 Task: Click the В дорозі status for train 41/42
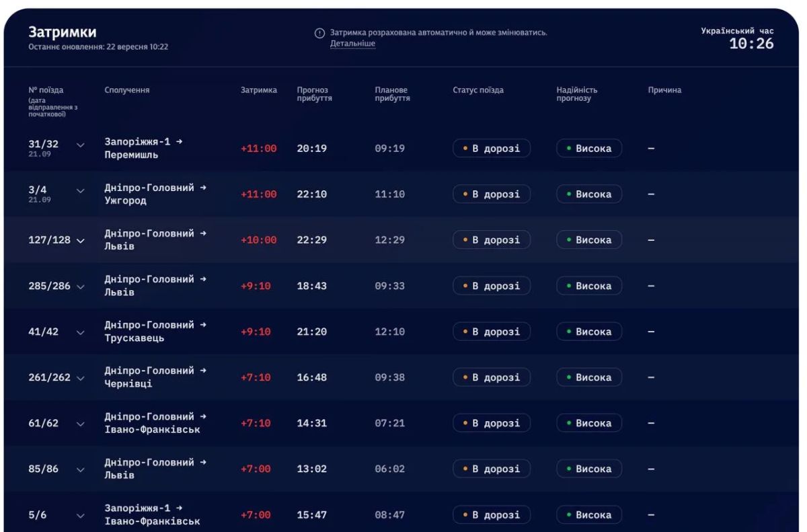click(492, 332)
